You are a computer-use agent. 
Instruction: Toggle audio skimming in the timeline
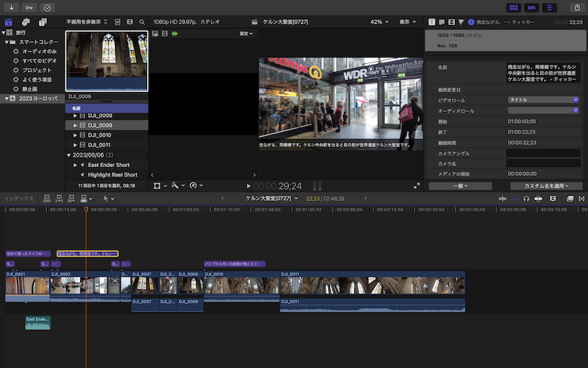pos(514,199)
